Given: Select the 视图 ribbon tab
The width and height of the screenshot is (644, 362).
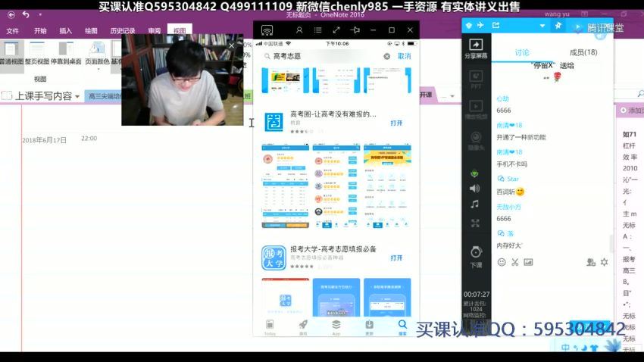Looking at the screenshot, I should coord(180,30).
